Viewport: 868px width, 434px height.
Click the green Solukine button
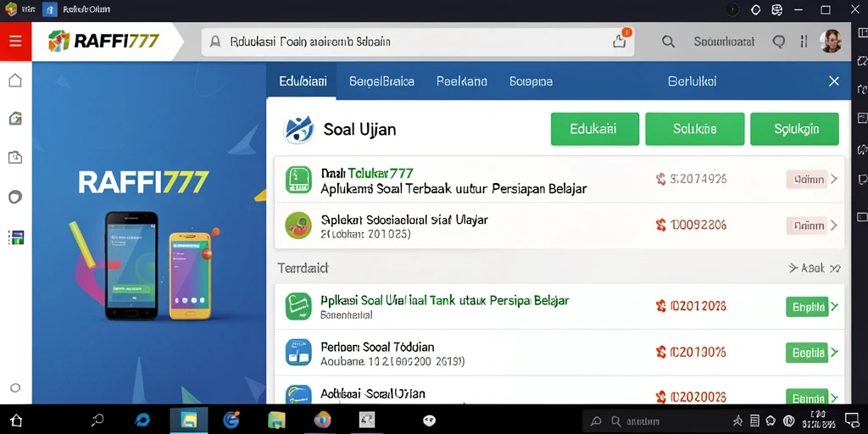[695, 129]
